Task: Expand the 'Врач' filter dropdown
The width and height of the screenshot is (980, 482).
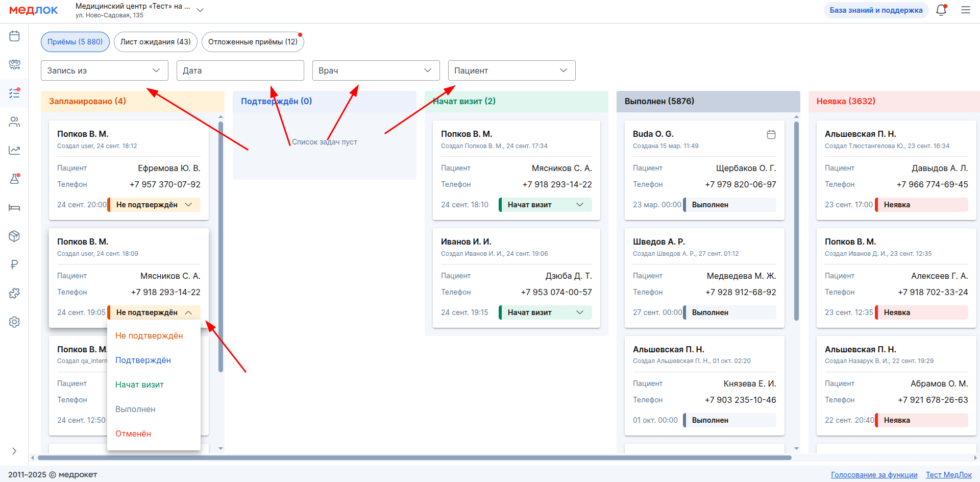Action: point(376,70)
